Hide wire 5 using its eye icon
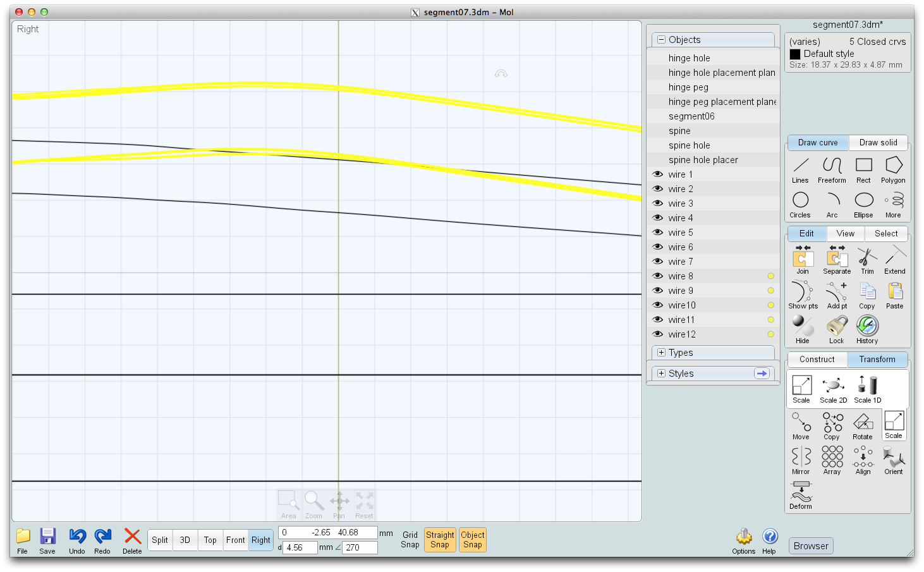 658,233
